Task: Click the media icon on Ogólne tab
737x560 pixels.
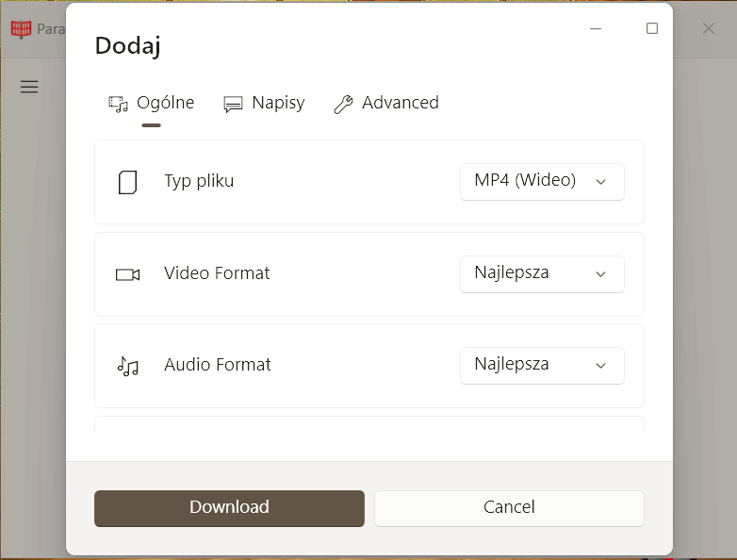Action: pyautogui.click(x=118, y=104)
